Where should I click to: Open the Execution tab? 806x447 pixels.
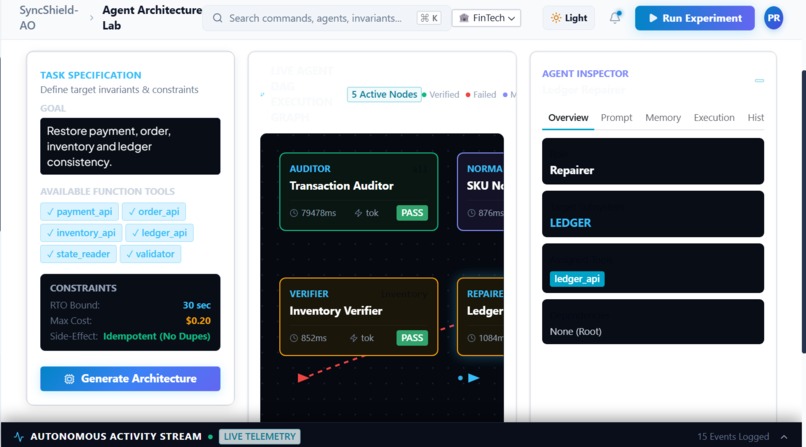point(714,118)
